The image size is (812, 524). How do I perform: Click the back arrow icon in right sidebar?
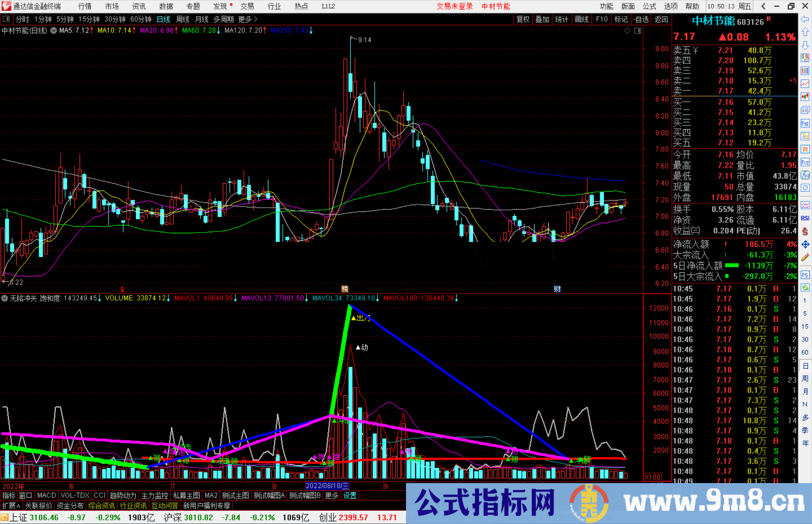[x=805, y=19]
